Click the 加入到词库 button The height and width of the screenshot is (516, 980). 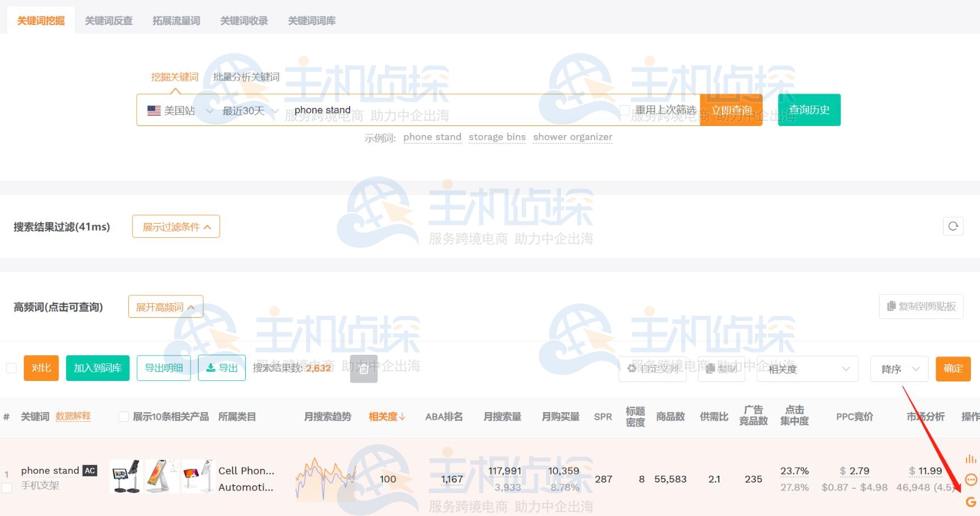click(x=98, y=368)
